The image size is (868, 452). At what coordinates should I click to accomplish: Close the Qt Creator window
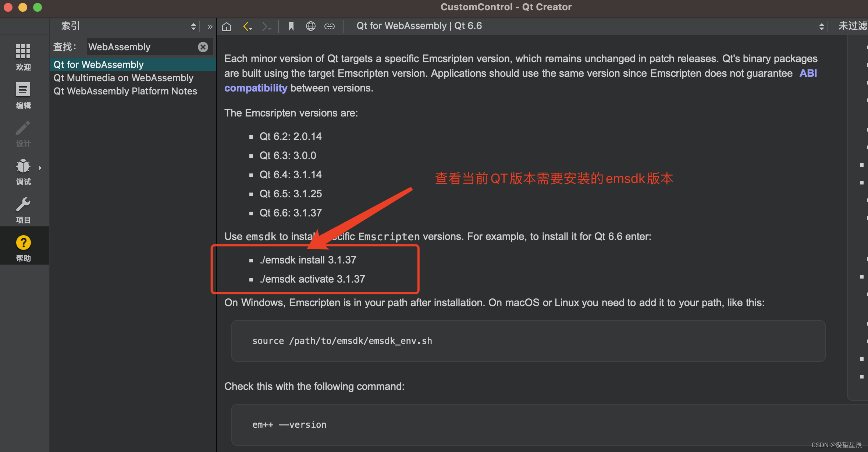(8, 7)
